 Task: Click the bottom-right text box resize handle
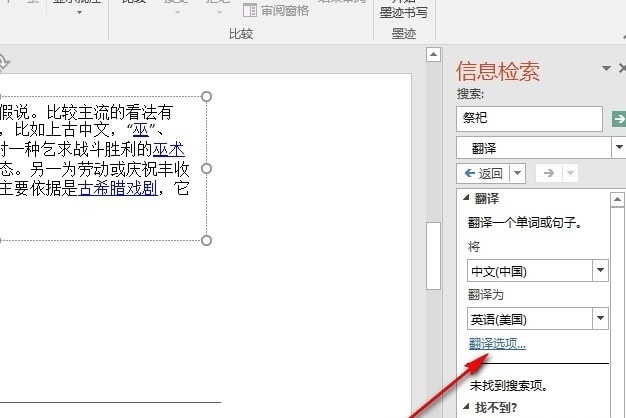point(207,240)
